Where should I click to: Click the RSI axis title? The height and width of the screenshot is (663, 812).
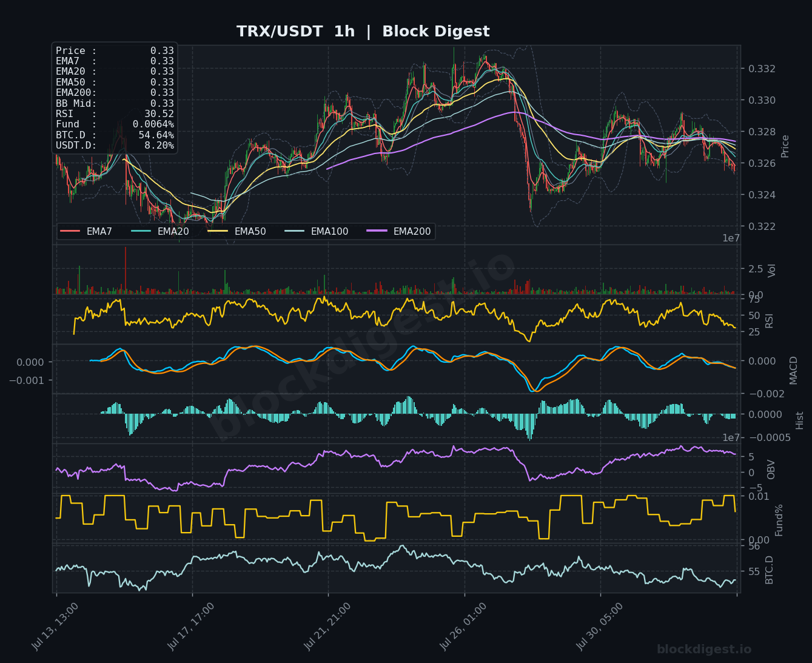pos(770,320)
